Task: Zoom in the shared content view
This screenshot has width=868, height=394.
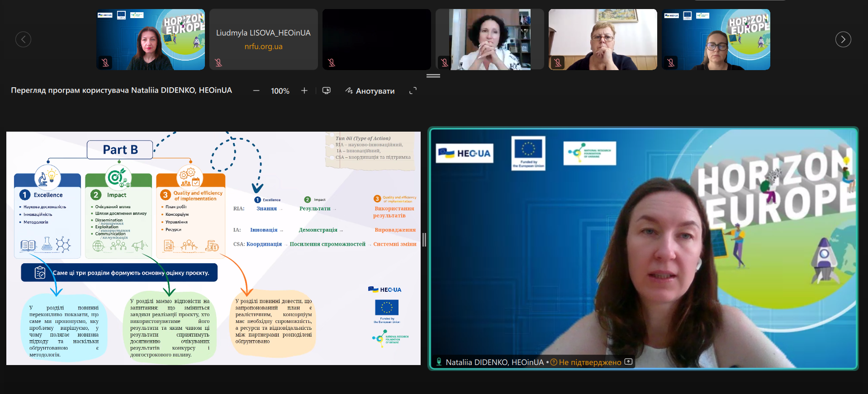Action: (304, 91)
